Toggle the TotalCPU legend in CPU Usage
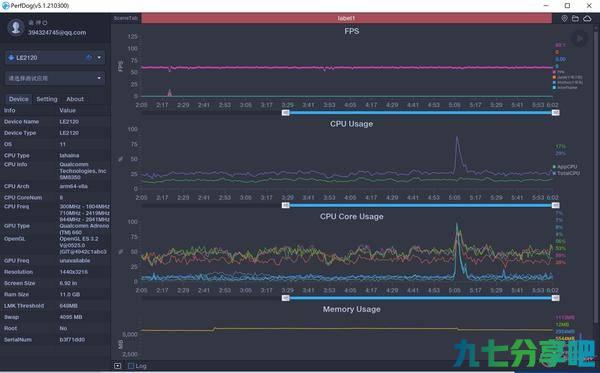This screenshot has width=600, height=373. [x=566, y=173]
